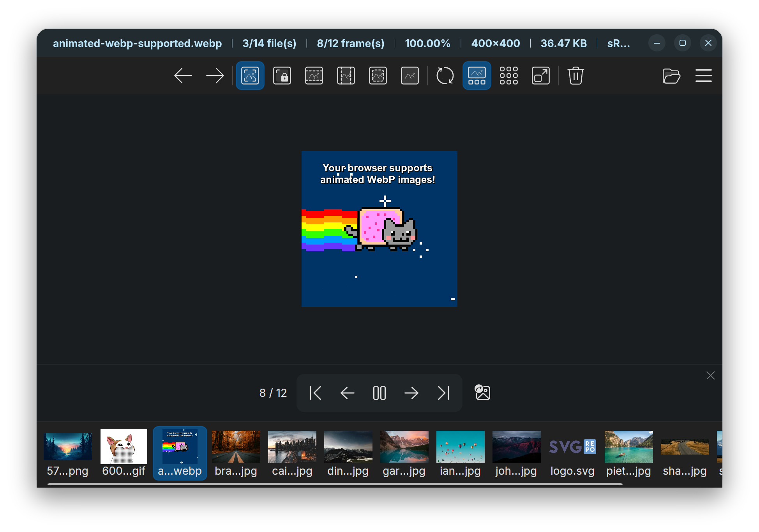The width and height of the screenshot is (759, 532).
Task: Jump to the first frame
Action: [316, 393]
